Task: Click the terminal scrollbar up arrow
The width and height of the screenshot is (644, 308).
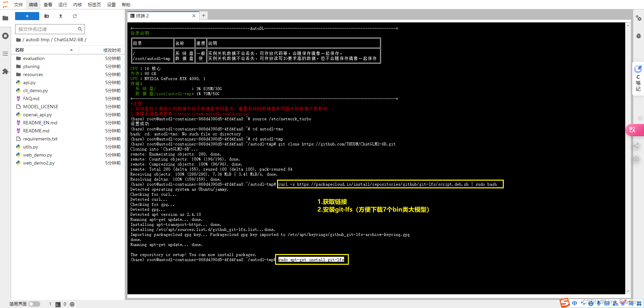Action: tap(628, 25)
